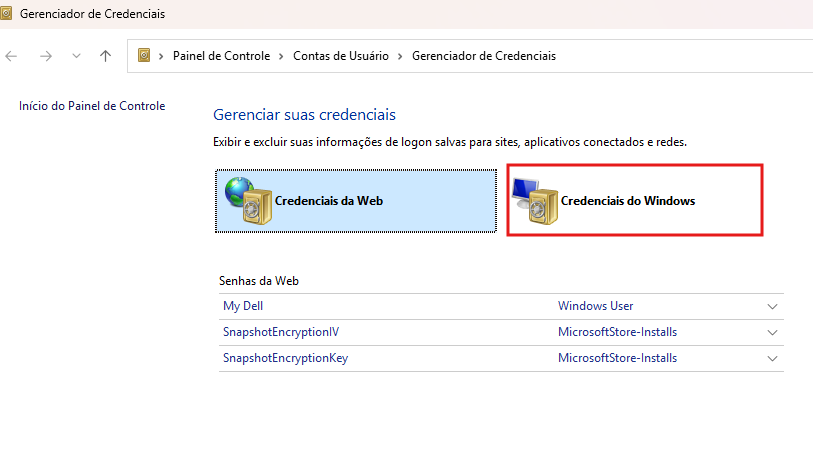Image resolution: width=813 pixels, height=468 pixels.
Task: Select the Credenciais da Web label
Action: 329,200
